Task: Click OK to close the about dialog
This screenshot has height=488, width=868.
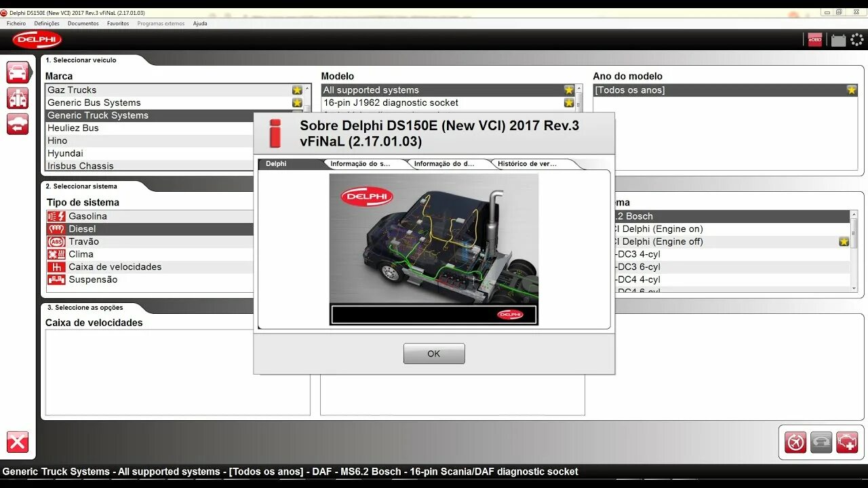Action: 434,354
